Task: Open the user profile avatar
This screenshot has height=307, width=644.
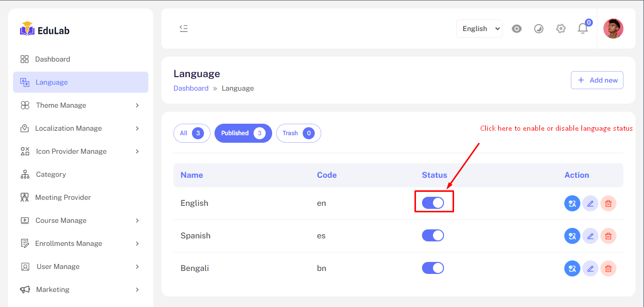Action: coord(613,29)
